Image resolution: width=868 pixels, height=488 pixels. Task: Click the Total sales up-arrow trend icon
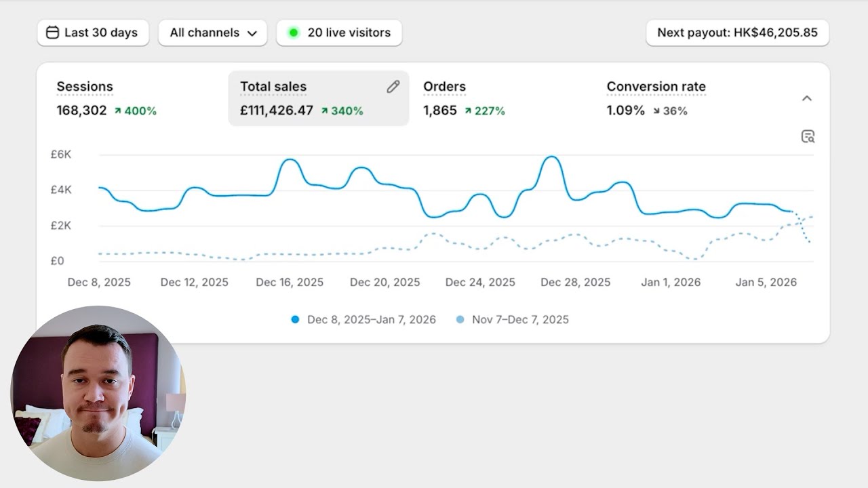click(x=325, y=110)
